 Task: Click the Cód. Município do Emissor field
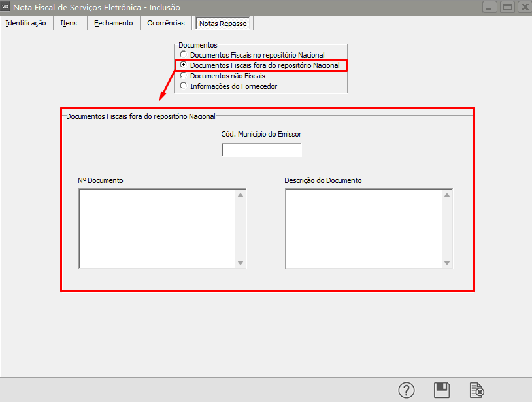(261, 150)
